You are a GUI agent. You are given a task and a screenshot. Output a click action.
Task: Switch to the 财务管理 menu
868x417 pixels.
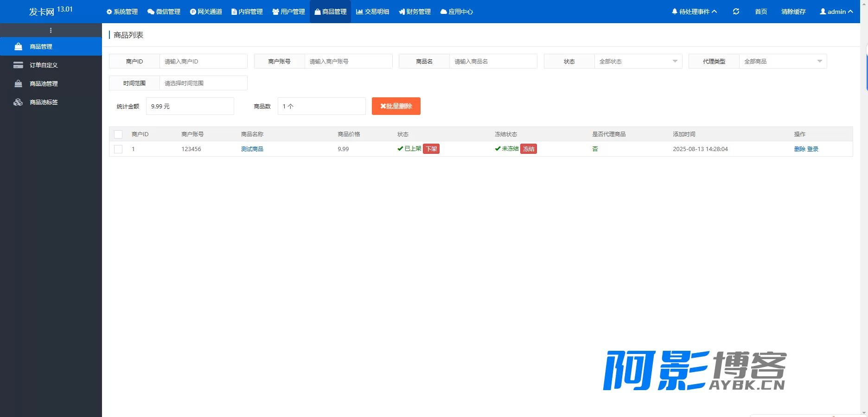click(415, 12)
